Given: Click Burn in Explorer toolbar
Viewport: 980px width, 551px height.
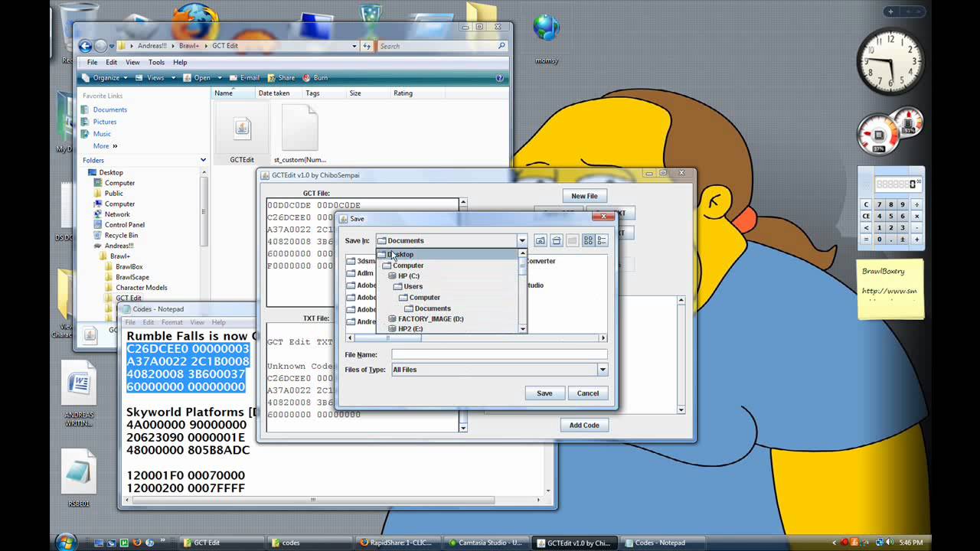Looking at the screenshot, I should click(x=315, y=78).
